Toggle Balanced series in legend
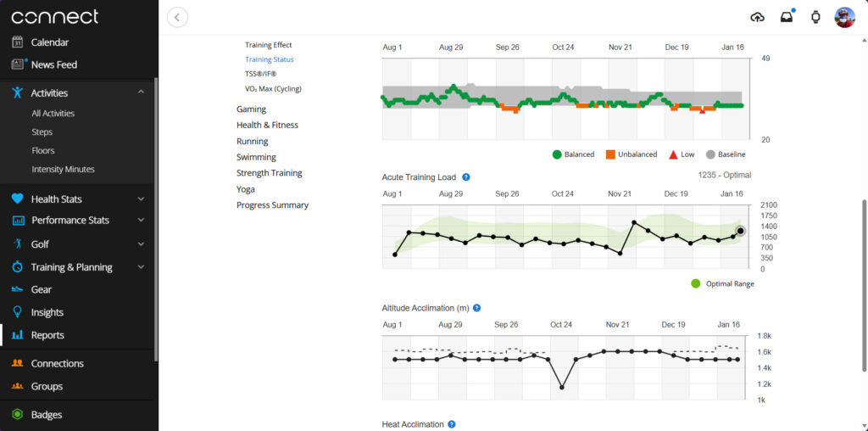 coord(573,154)
